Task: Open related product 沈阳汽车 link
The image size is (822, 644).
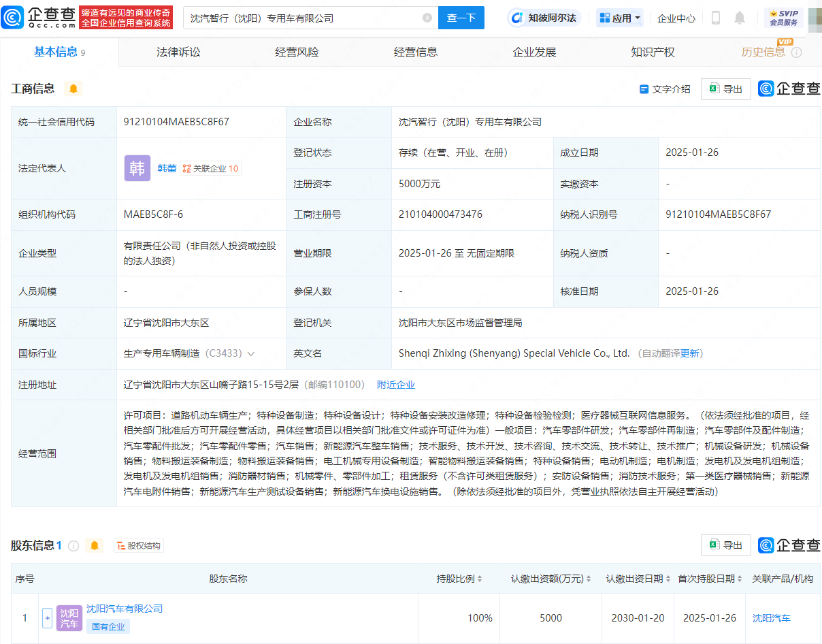Action: (772, 618)
